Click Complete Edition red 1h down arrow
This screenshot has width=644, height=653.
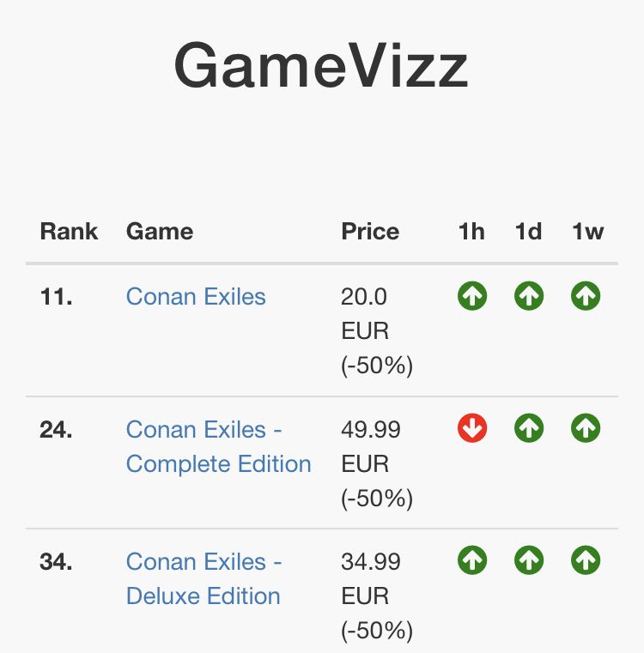pyautogui.click(x=472, y=429)
